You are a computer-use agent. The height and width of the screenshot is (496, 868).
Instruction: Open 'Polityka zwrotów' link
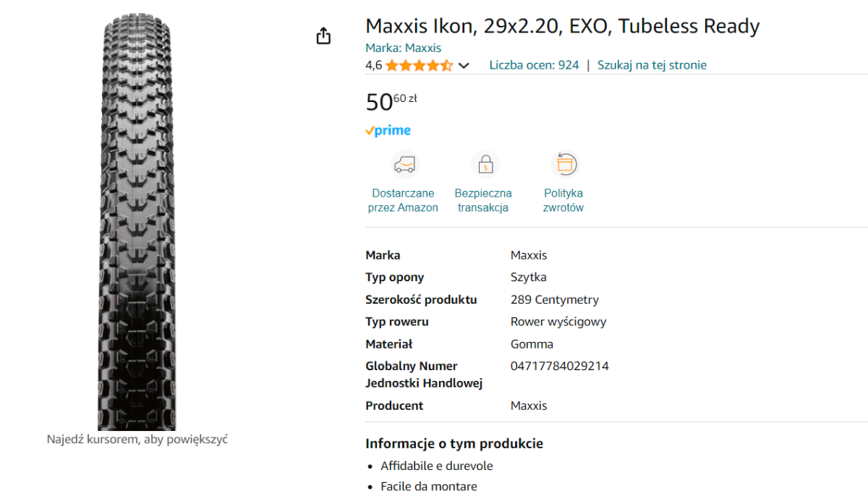click(563, 200)
